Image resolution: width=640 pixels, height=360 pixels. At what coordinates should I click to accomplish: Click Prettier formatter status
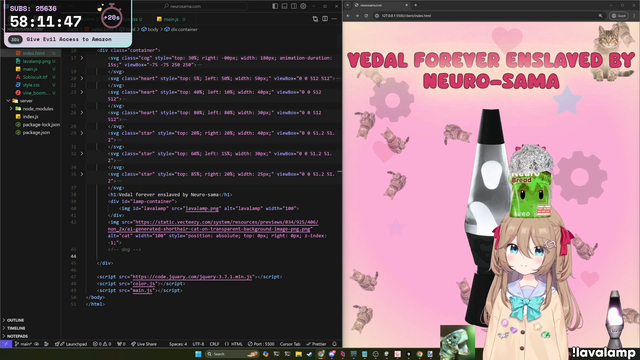[316, 344]
